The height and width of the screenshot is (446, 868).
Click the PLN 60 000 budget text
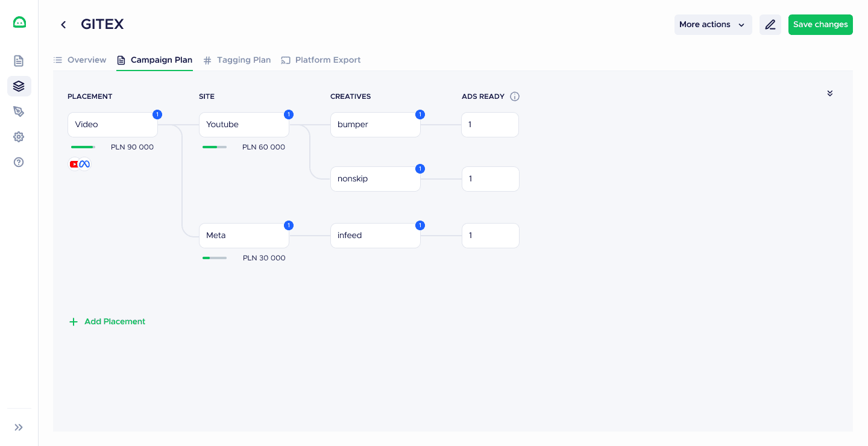pos(263,147)
